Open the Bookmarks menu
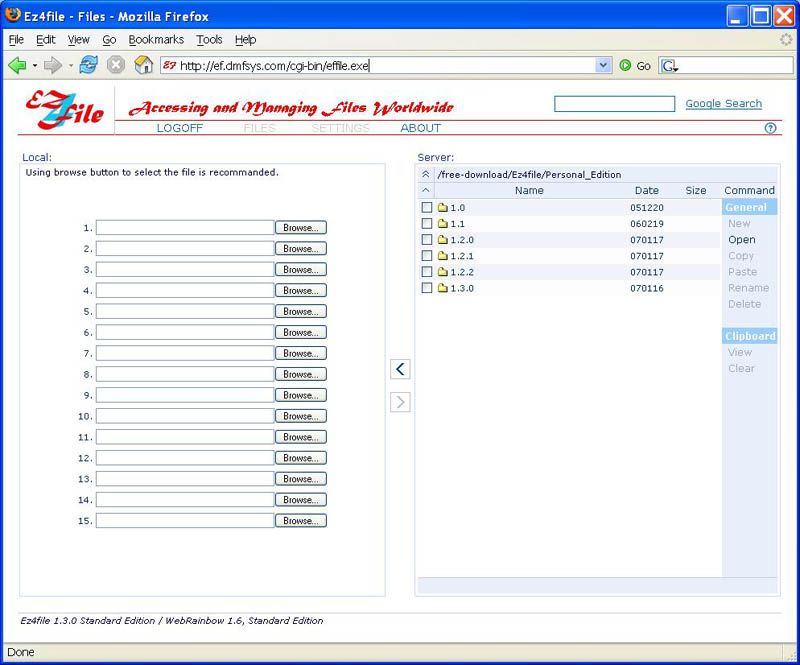This screenshot has height=665, width=800. click(x=156, y=40)
